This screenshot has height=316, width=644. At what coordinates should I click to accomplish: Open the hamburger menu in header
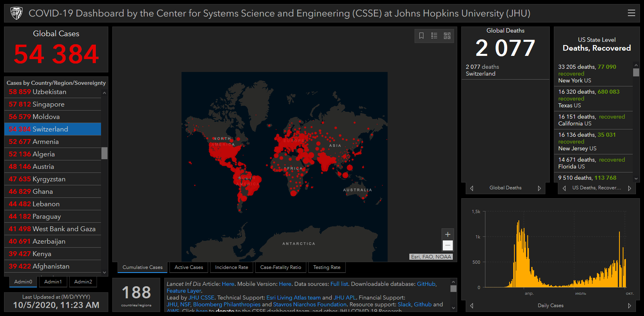(x=632, y=13)
